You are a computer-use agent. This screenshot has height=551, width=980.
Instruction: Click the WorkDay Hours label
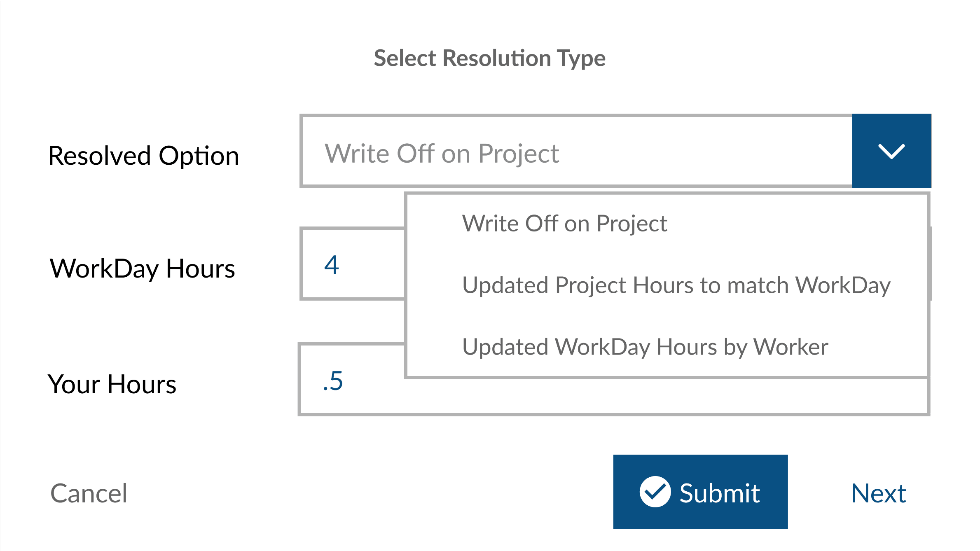(142, 268)
